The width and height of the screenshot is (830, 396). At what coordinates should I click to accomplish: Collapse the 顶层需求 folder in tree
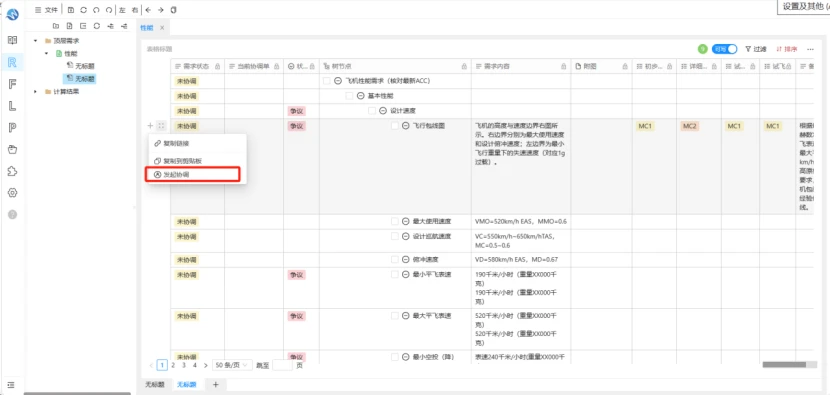pos(35,41)
